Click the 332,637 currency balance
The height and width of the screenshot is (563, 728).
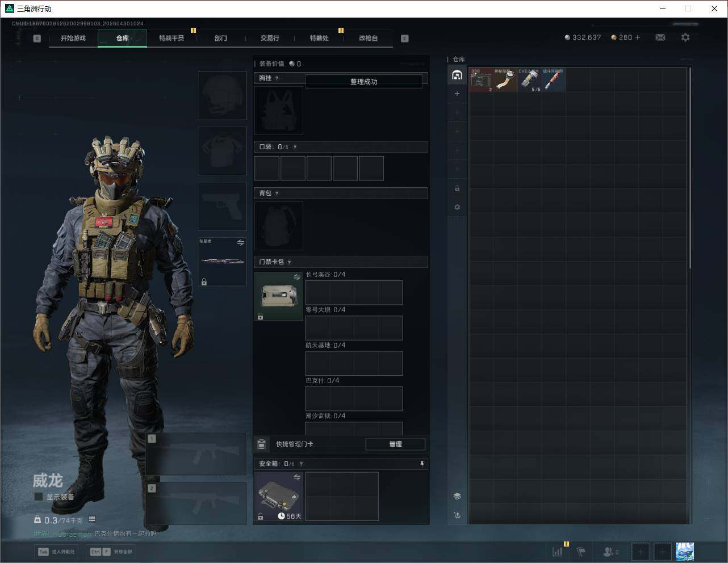[583, 37]
